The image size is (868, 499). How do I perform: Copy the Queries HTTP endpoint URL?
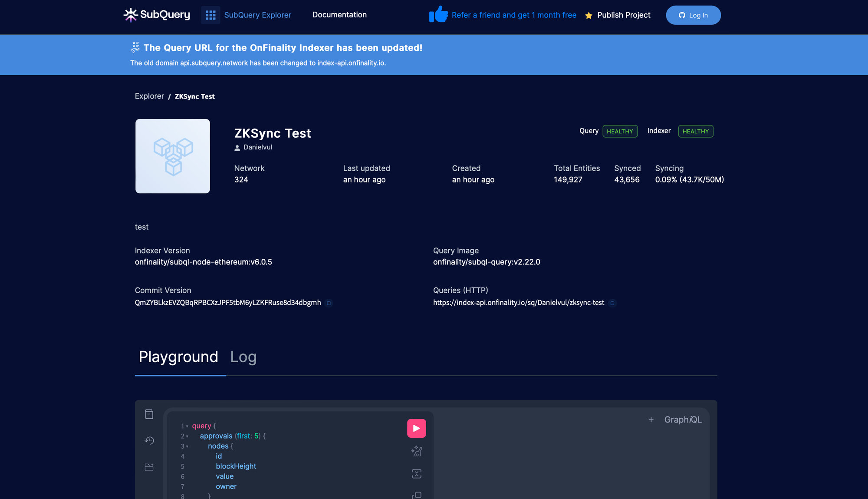tap(612, 303)
